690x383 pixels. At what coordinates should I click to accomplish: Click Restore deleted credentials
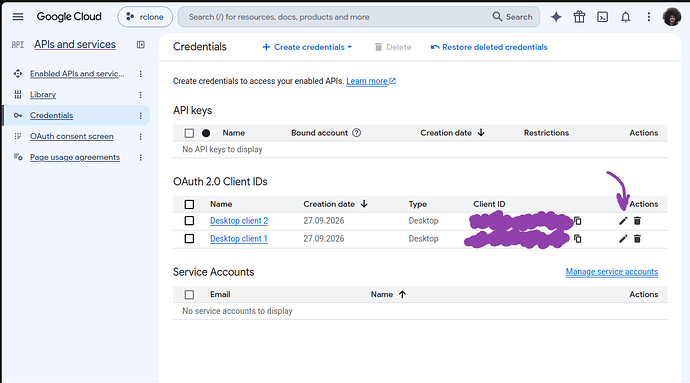(x=489, y=47)
